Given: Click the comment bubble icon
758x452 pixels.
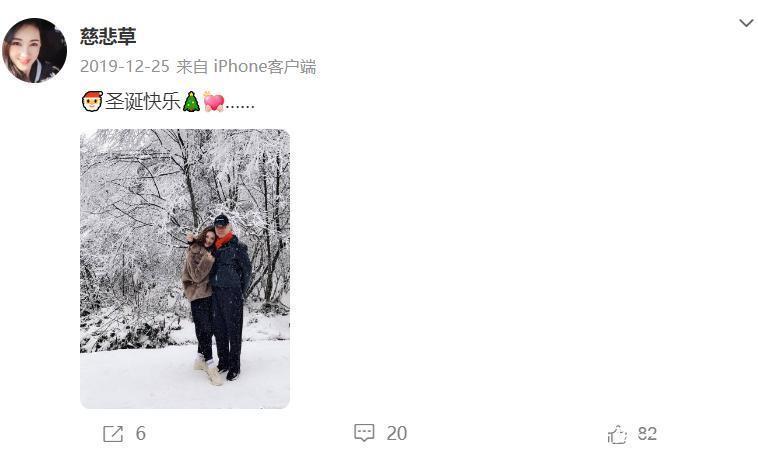Looking at the screenshot, I should point(364,433).
